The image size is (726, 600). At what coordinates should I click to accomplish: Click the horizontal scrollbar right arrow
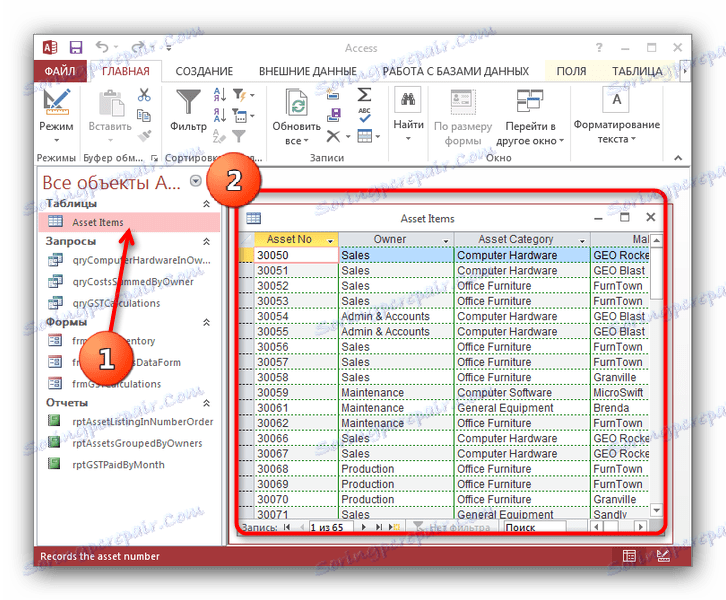(x=640, y=527)
